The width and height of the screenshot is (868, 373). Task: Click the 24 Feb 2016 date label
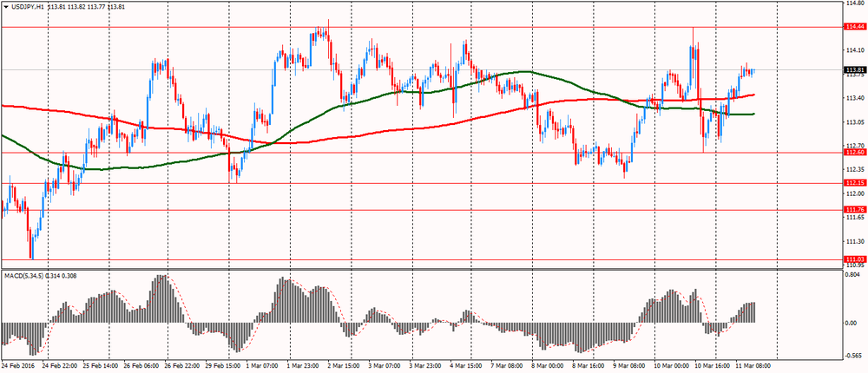point(19,367)
